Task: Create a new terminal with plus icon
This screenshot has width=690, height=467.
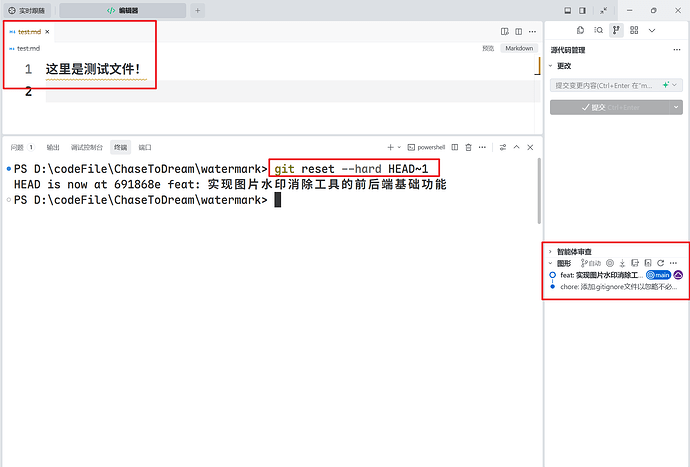Action: [x=390, y=147]
